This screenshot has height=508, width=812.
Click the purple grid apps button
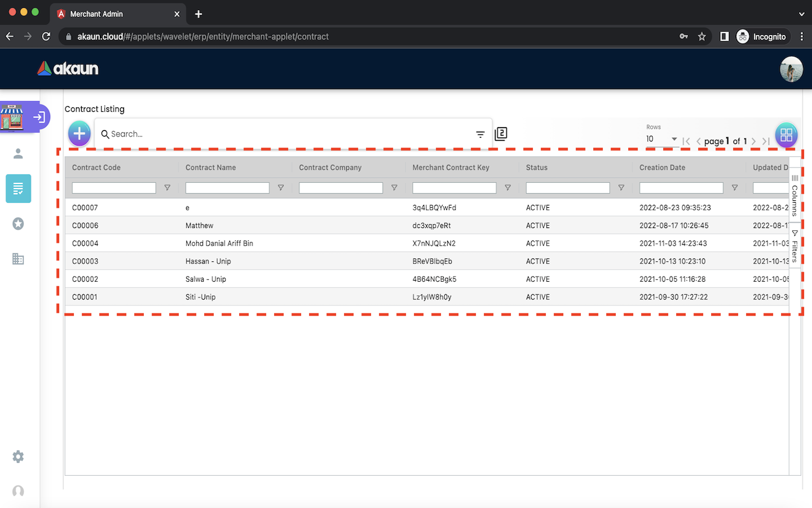pos(786,135)
